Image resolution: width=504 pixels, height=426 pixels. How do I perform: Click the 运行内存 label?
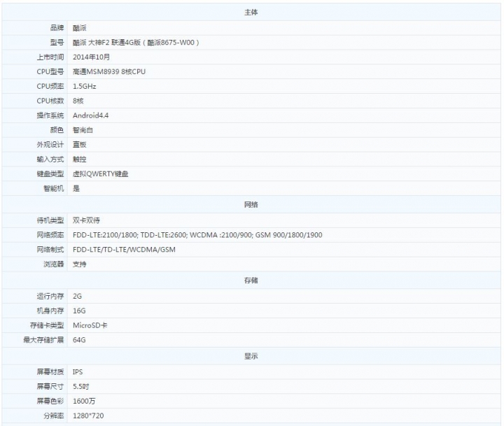pyautogui.click(x=50, y=296)
